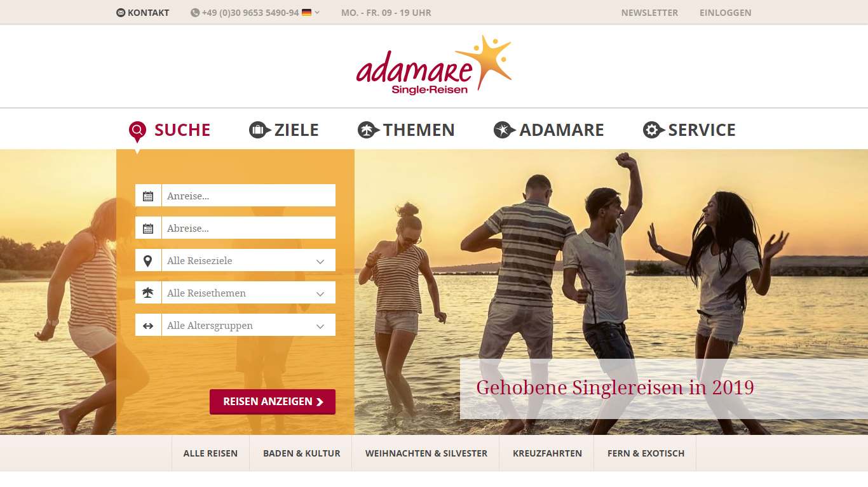Viewport: 868px width, 487px height.
Task: Click the star icon beside Adamare menu
Action: [505, 130]
